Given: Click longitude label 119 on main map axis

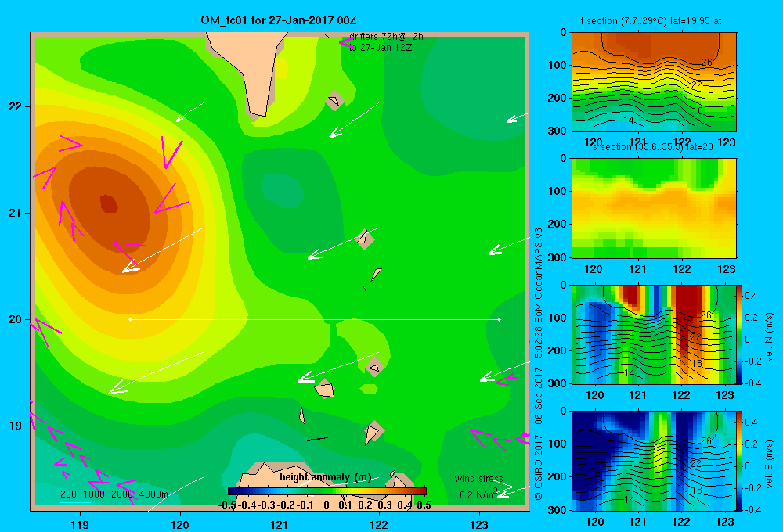Looking at the screenshot, I should click(x=80, y=524).
